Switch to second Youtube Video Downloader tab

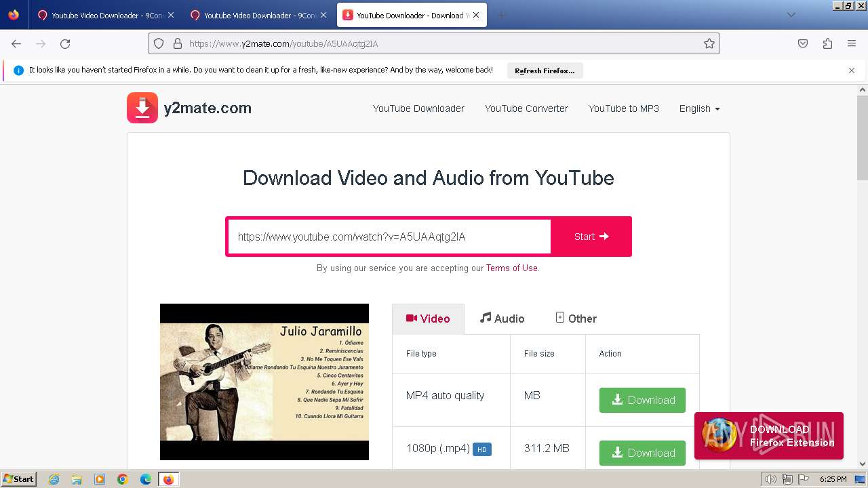258,15
